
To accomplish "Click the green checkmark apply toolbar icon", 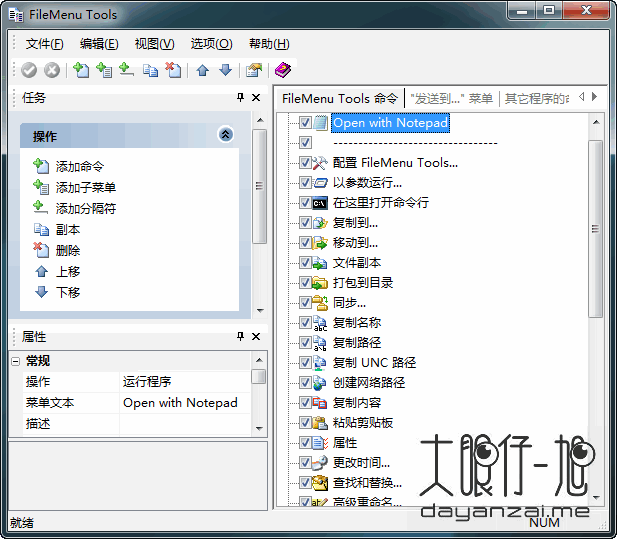I will (x=29, y=70).
